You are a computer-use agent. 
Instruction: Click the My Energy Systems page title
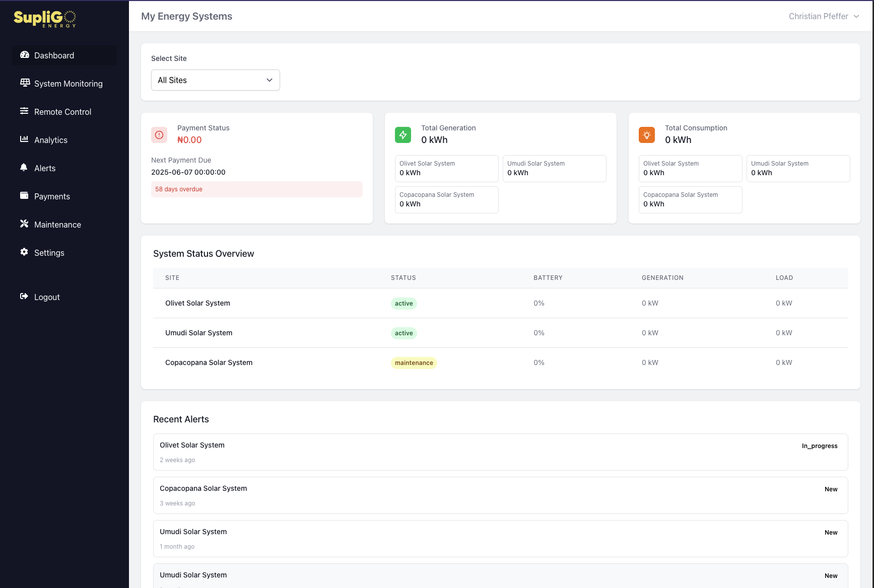[x=187, y=16]
